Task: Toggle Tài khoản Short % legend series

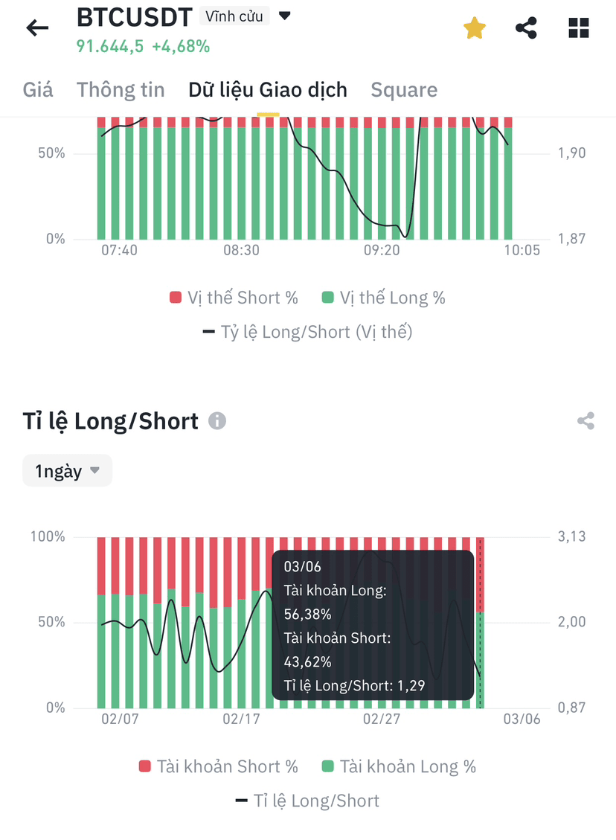Action: pos(219,766)
